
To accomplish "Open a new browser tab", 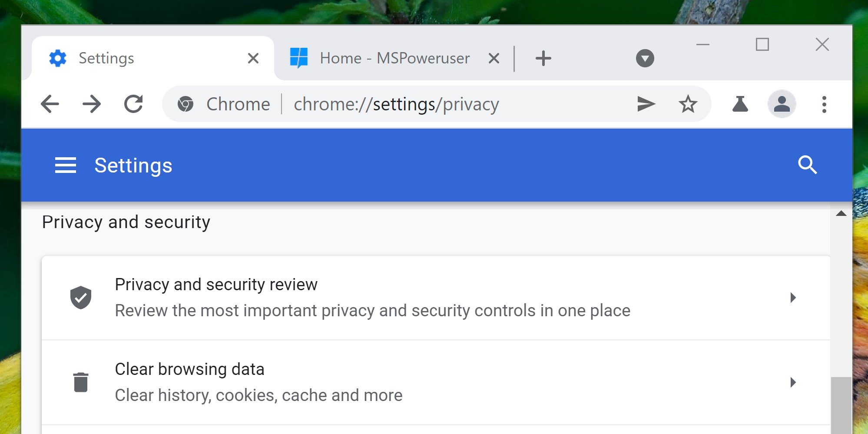I will click(x=543, y=58).
